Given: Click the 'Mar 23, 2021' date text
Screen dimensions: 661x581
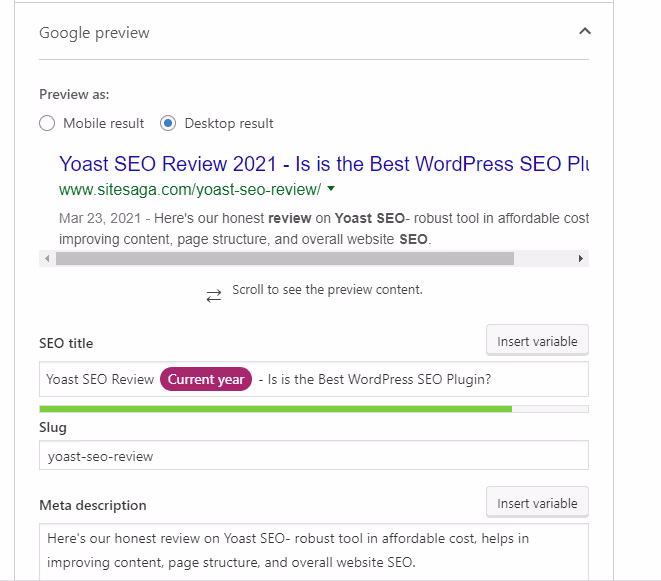Looking at the screenshot, I should point(99,218).
